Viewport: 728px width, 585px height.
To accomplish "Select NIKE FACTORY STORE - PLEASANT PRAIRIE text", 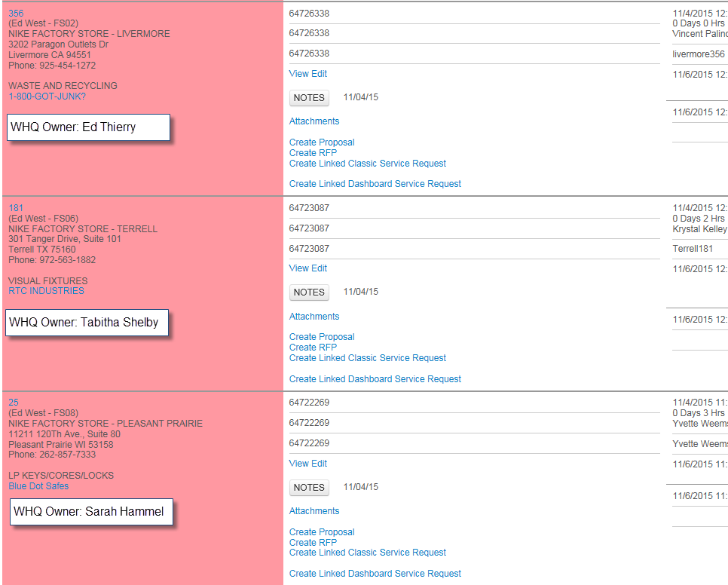I will [x=106, y=424].
